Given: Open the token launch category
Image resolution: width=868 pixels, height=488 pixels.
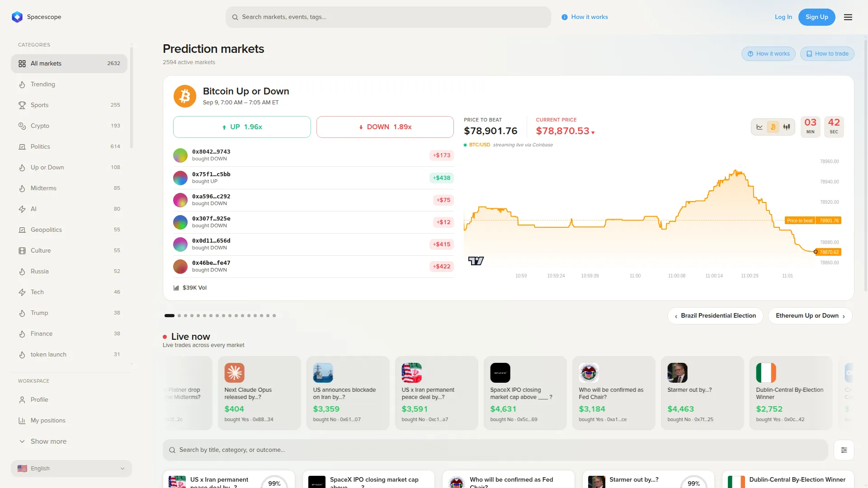Looking at the screenshot, I should (69, 355).
